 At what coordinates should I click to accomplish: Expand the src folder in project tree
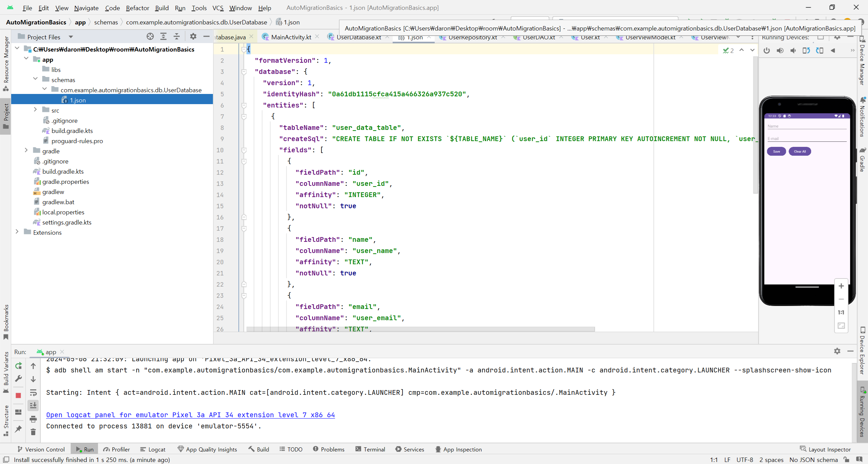click(x=35, y=110)
